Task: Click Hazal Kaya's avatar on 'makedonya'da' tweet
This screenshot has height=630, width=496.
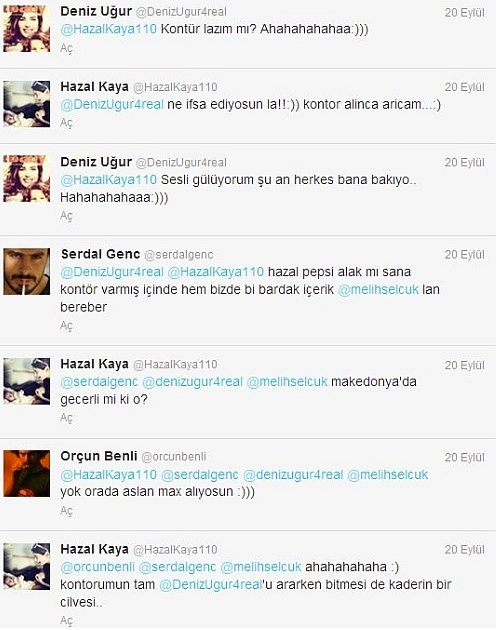Action: click(27, 381)
